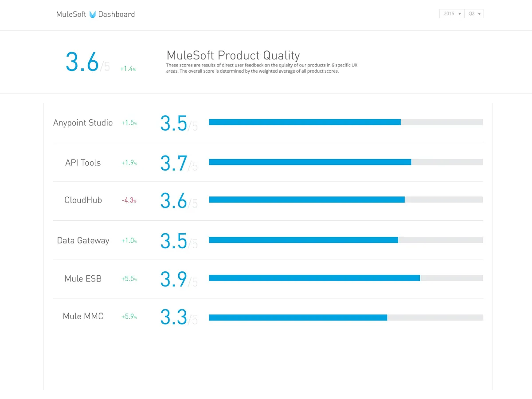Click the Anypoint Studio score progress bar
Image resolution: width=532 pixels, height=399 pixels.
(346, 122)
